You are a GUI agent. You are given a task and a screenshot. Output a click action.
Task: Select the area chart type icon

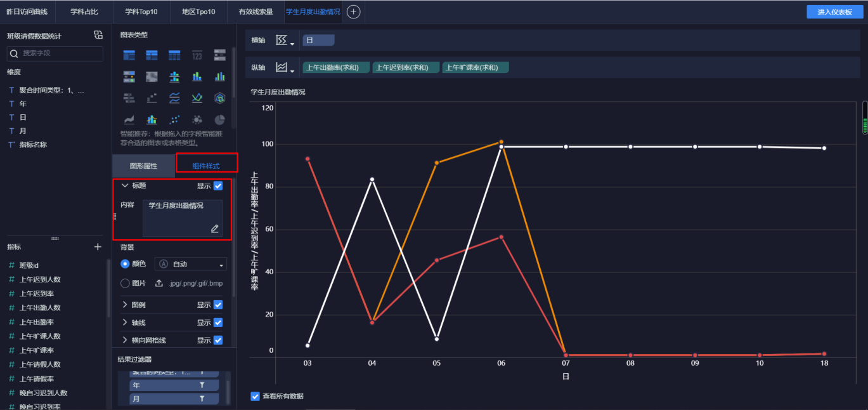coord(129,119)
